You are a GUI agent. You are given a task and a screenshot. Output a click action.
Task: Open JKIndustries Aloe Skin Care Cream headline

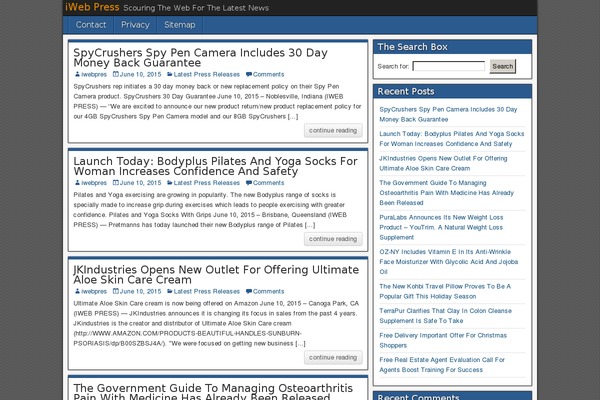216,274
